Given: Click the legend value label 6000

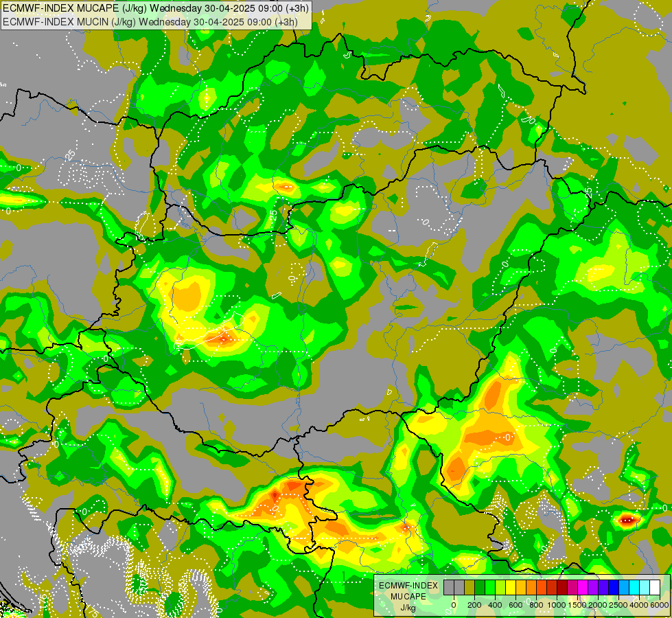Looking at the screenshot, I should click(x=660, y=605).
